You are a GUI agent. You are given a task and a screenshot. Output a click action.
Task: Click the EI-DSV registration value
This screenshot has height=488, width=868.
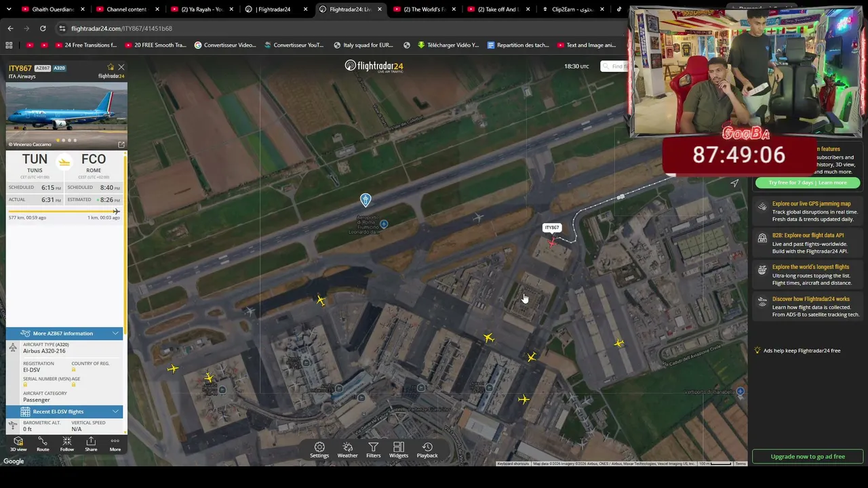(31, 370)
